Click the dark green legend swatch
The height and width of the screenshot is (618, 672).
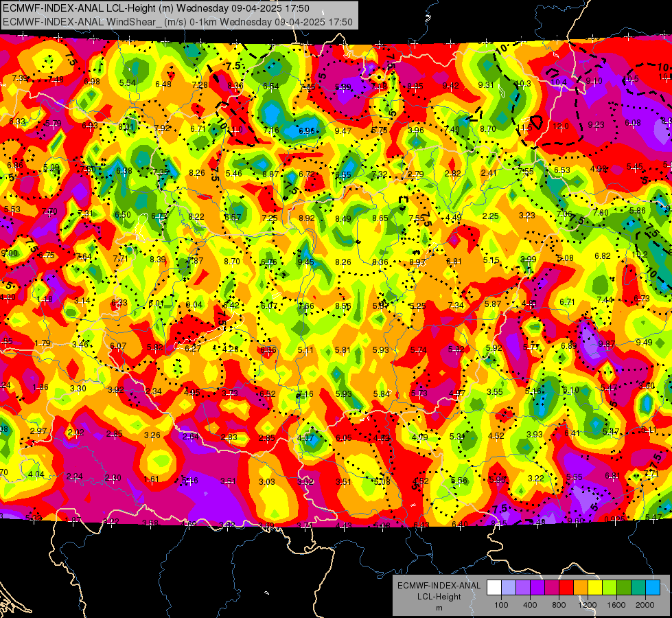pyautogui.click(x=623, y=588)
